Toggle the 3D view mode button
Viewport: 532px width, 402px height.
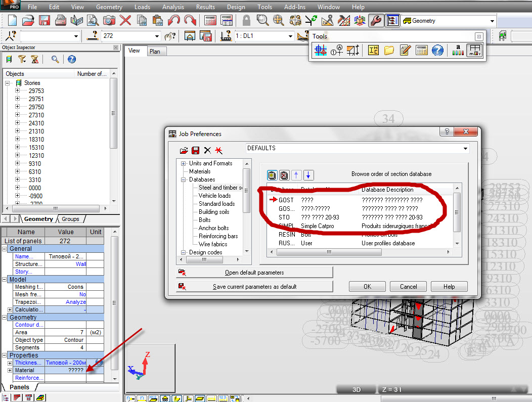pyautogui.click(x=357, y=389)
